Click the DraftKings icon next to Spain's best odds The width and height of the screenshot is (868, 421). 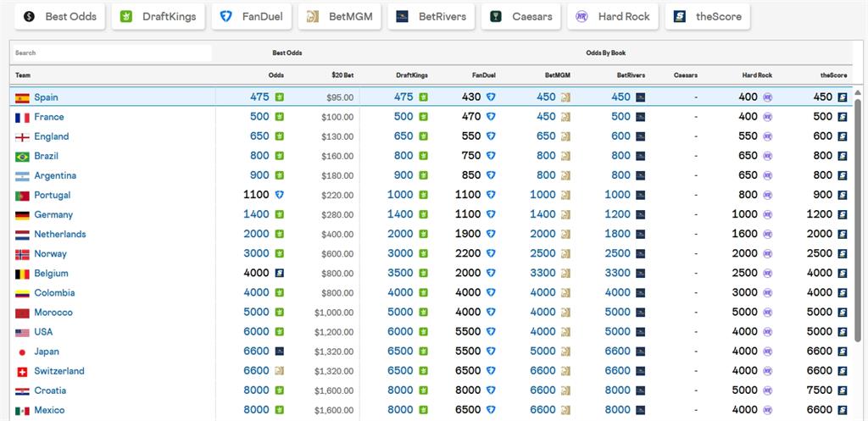[280, 97]
